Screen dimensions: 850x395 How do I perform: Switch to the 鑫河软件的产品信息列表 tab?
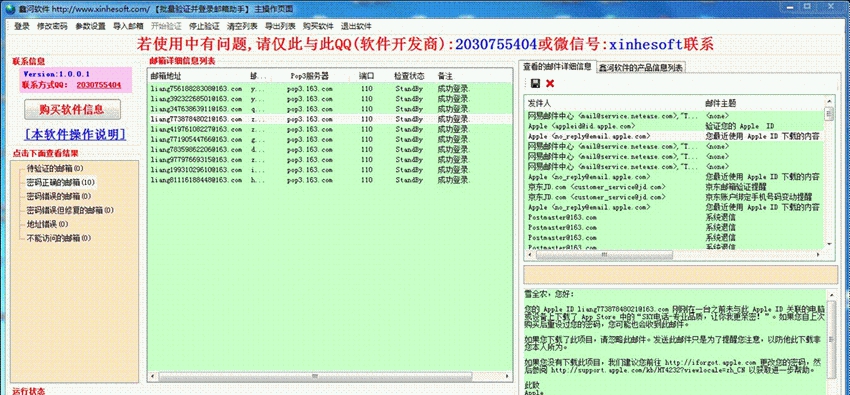641,68
